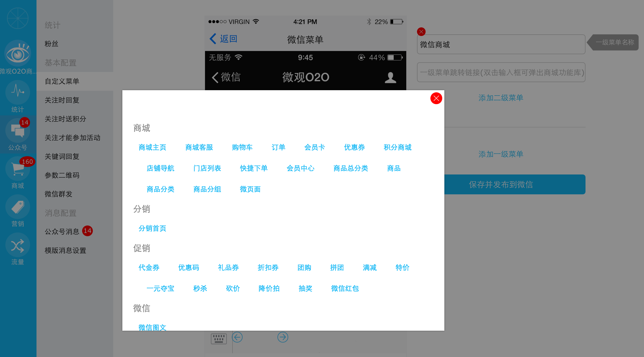Open 关注时回复 menu item
The image size is (644, 357).
click(62, 100)
